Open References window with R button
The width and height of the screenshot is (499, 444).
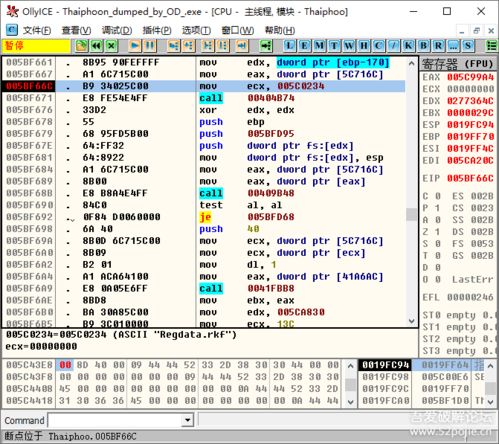point(438,46)
